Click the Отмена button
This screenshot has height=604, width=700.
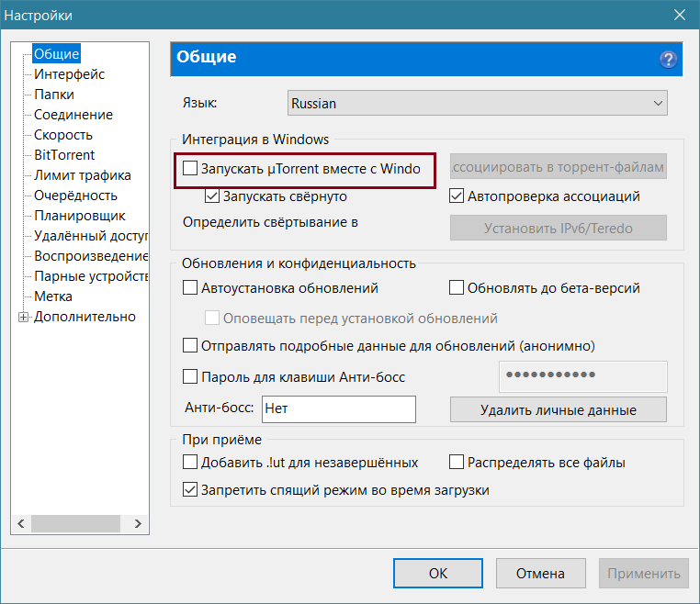coord(541,573)
